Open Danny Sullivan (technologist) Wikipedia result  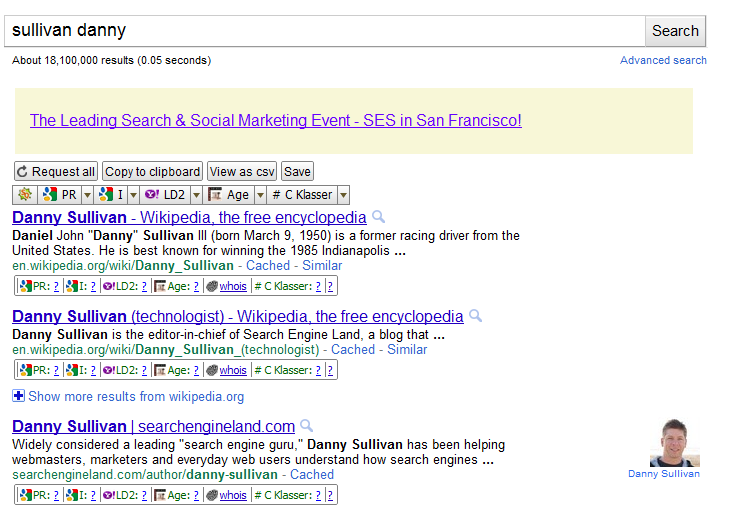pos(238,316)
